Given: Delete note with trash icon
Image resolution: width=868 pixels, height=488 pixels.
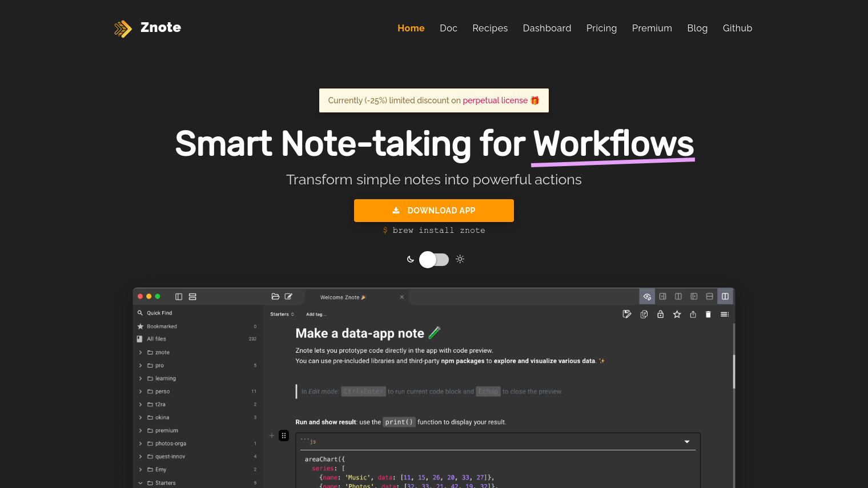Looking at the screenshot, I should [x=708, y=314].
